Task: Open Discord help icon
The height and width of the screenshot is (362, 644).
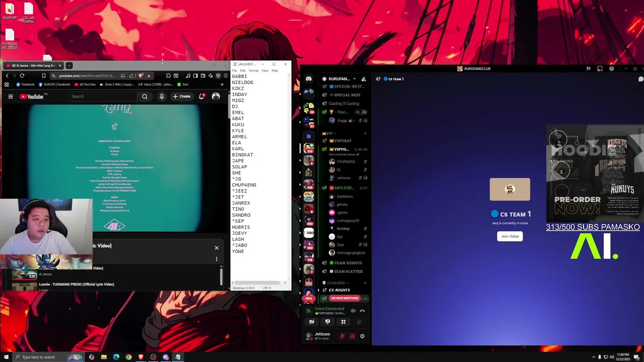Action: 611,68
